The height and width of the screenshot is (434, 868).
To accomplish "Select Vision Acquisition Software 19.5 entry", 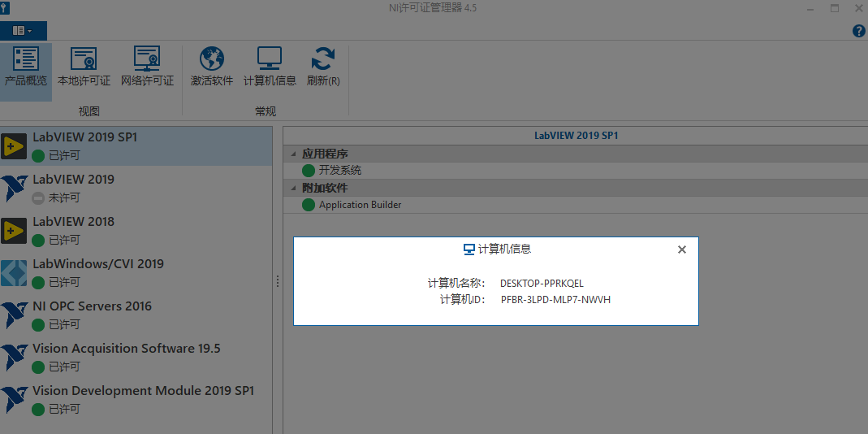I will (x=136, y=357).
